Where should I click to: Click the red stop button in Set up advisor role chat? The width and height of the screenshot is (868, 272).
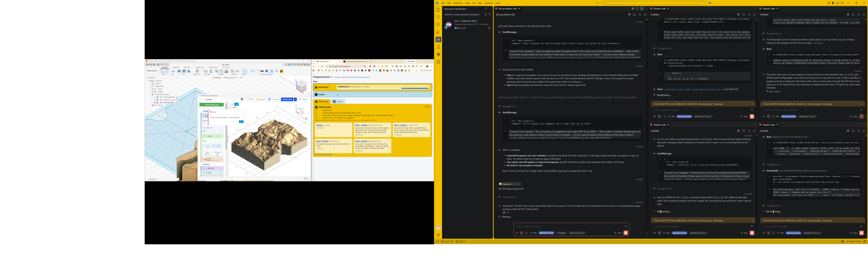pos(626,233)
